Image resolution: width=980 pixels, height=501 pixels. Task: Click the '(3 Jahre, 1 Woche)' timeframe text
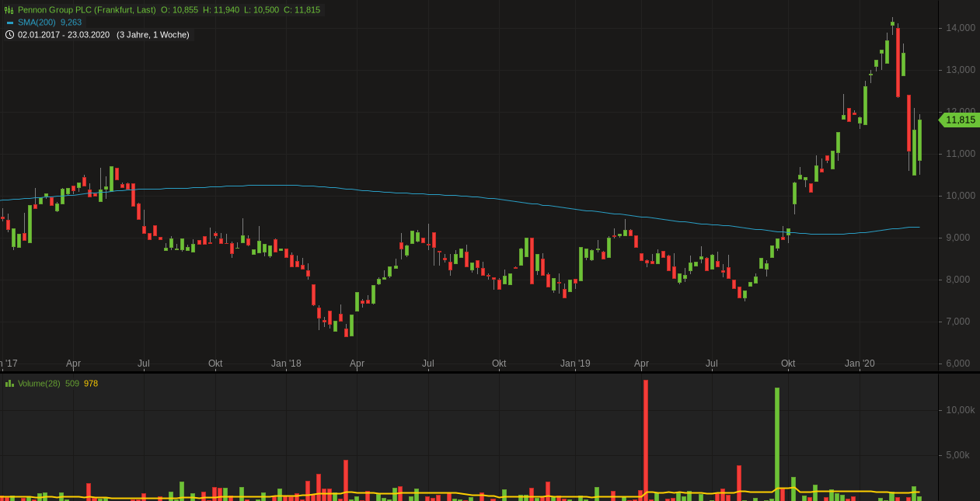(152, 35)
